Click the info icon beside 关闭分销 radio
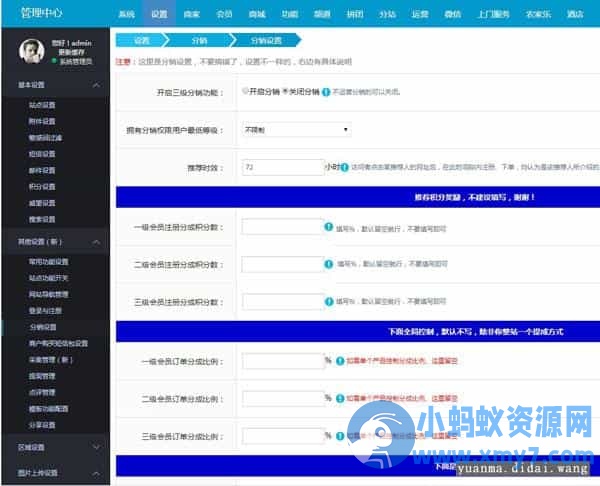The image size is (600, 486). point(326,92)
